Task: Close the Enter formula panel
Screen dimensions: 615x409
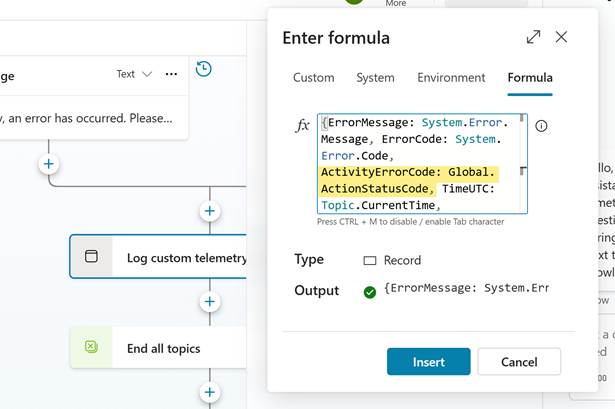Action: pos(561,37)
